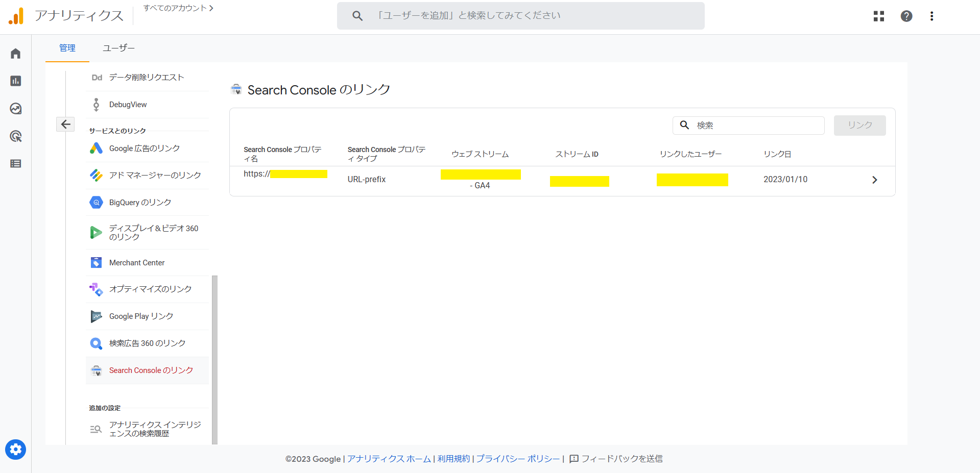Click the back arrow button in admin panel
Image resolution: width=980 pixels, height=473 pixels.
coord(65,125)
